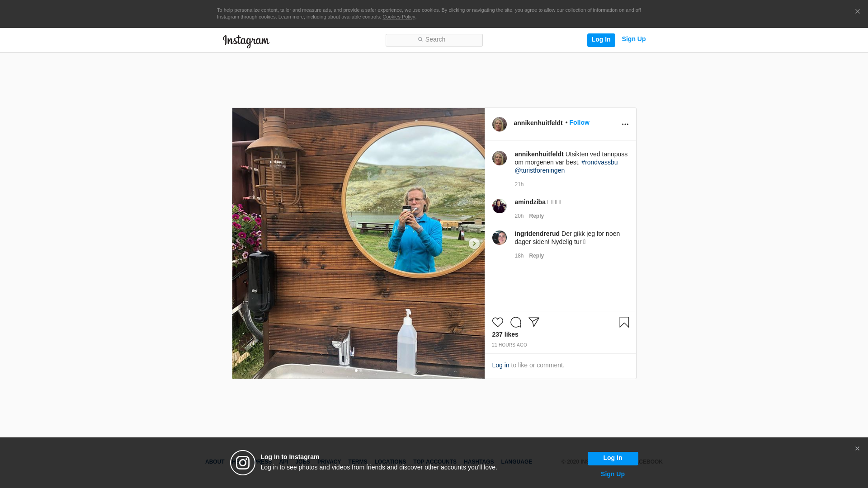Open the #rondvassbu hashtag
Image resolution: width=868 pixels, height=488 pixels.
599,162
